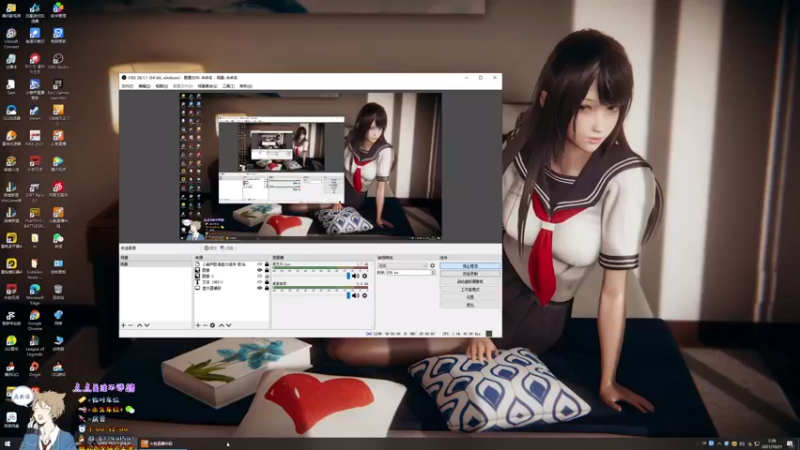Mute the Desktop Audio speaker in second channel
Image resolution: width=800 pixels, height=450 pixels.
pyautogui.click(x=356, y=295)
